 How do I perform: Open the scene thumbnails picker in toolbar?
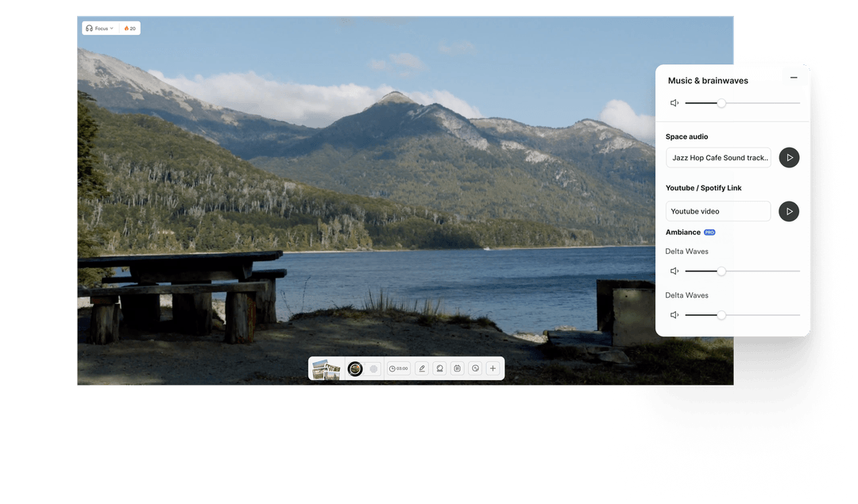pyautogui.click(x=327, y=368)
